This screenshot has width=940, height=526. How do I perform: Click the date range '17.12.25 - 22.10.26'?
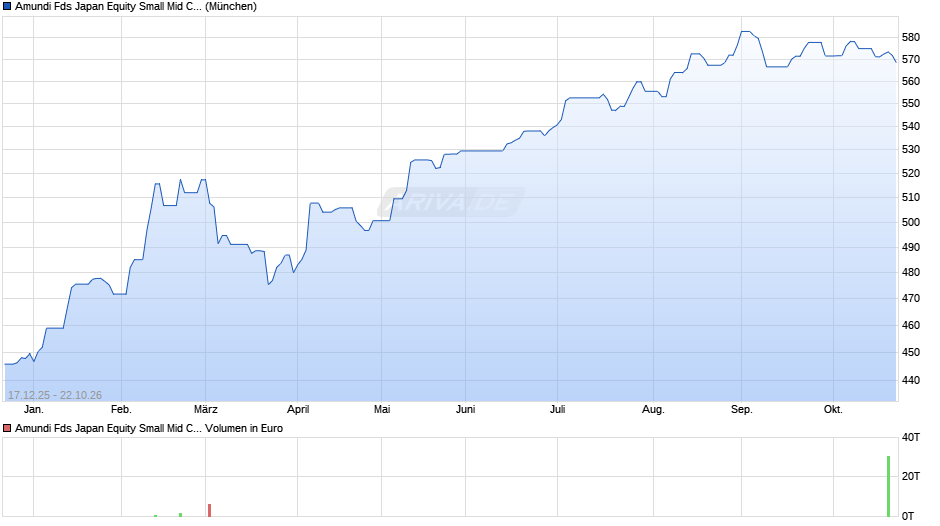coord(55,395)
